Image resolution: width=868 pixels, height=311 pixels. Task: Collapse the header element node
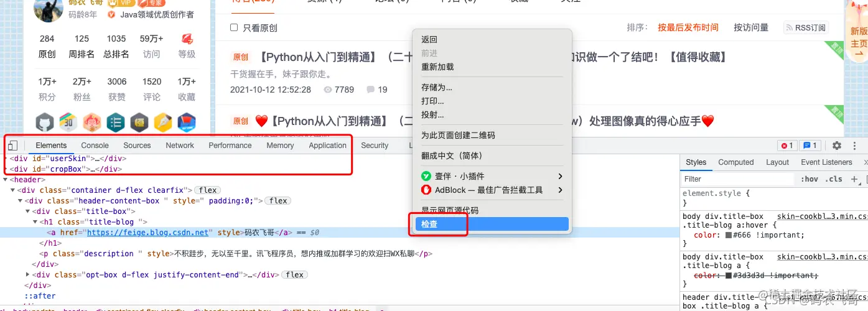pos(6,180)
